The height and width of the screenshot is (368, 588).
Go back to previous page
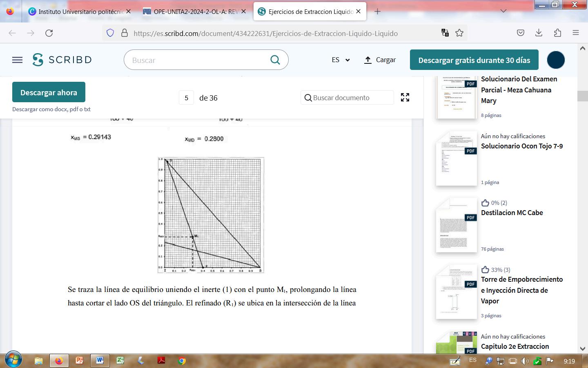[x=12, y=33]
